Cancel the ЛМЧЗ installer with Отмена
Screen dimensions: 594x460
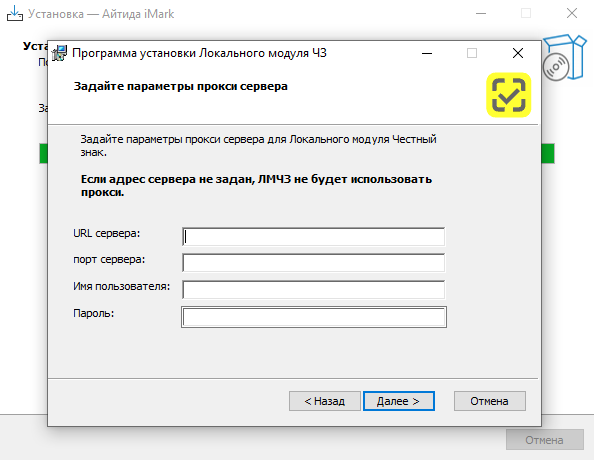(x=490, y=401)
